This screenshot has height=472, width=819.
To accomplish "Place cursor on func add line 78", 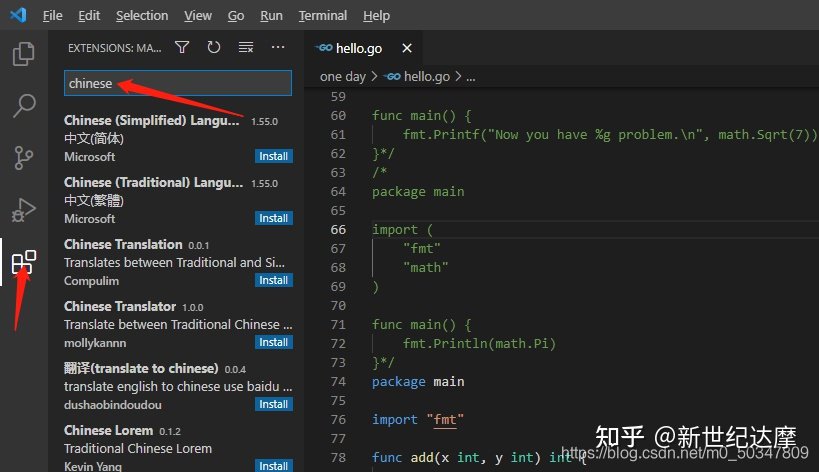I will (x=479, y=457).
